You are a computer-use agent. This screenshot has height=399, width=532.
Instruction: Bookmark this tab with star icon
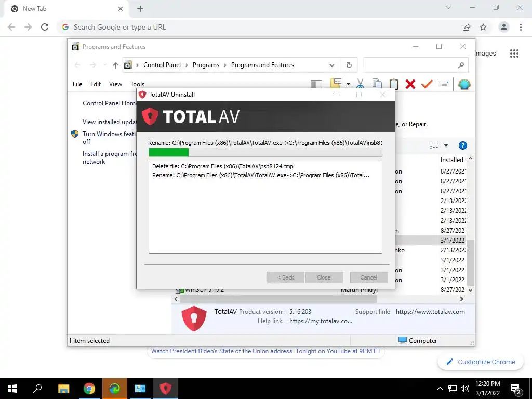coord(483,27)
